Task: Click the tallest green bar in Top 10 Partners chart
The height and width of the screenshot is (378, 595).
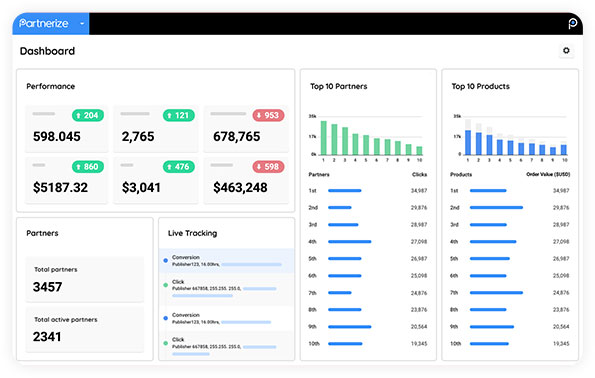Action: (x=324, y=138)
